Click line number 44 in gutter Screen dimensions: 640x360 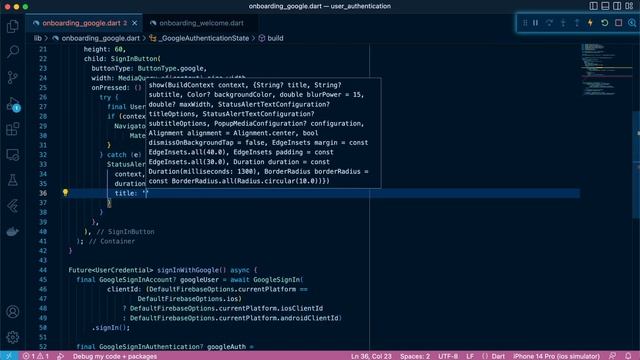(43, 270)
